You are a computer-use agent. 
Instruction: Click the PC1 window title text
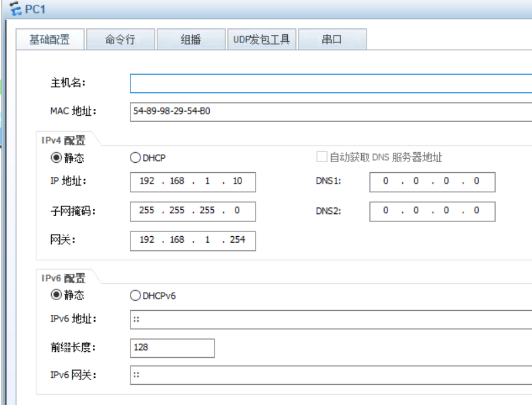tap(35, 9)
